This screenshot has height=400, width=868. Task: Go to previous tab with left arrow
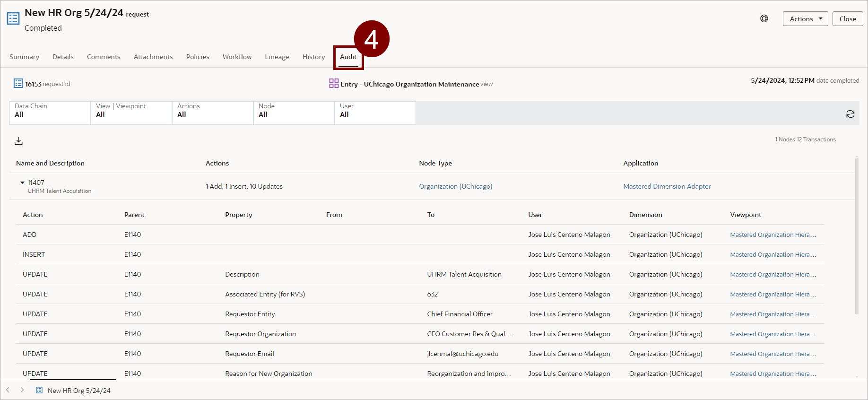coord(8,390)
